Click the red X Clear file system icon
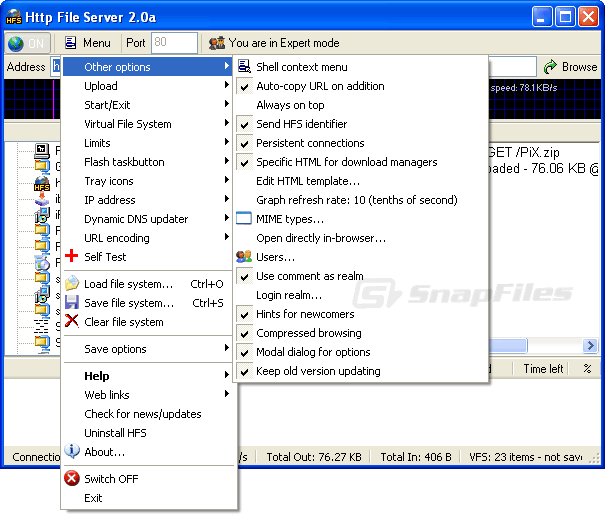This screenshot has width=605, height=515. point(72,321)
